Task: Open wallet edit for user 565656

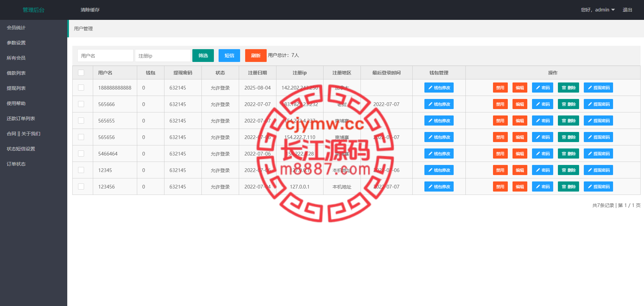Action: tap(439, 137)
